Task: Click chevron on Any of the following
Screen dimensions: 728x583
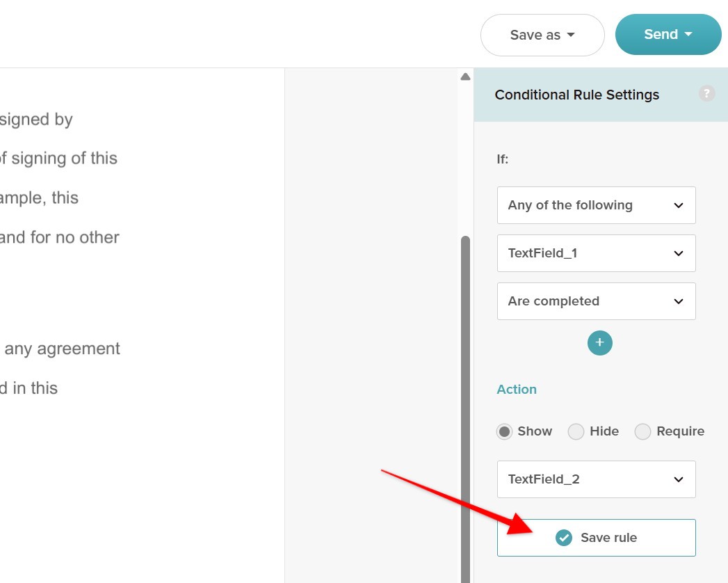Action: click(679, 205)
